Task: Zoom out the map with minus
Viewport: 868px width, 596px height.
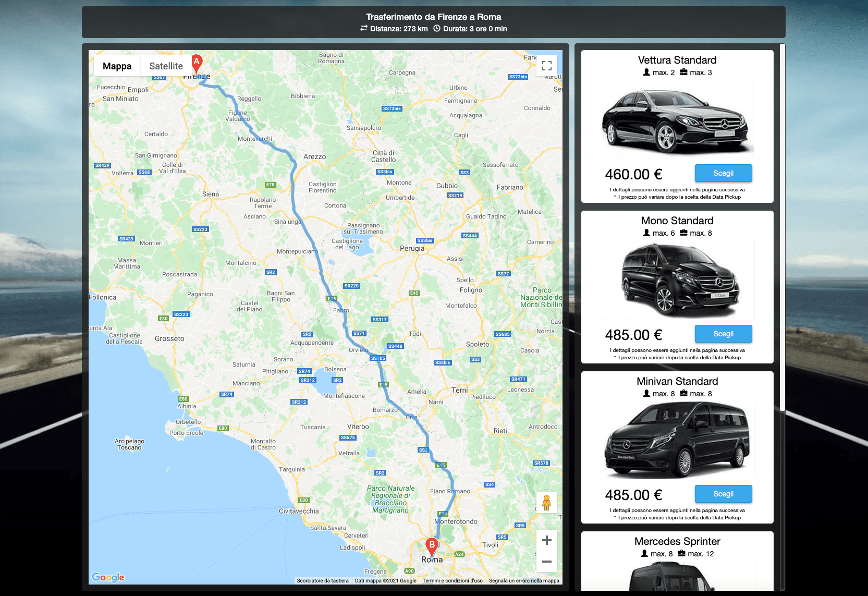Action: click(546, 562)
